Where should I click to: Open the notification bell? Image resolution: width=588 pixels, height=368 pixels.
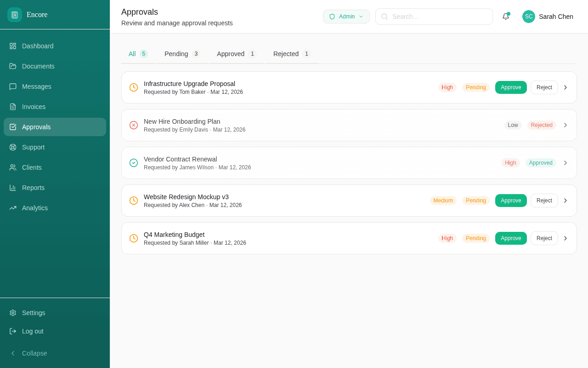click(x=505, y=17)
